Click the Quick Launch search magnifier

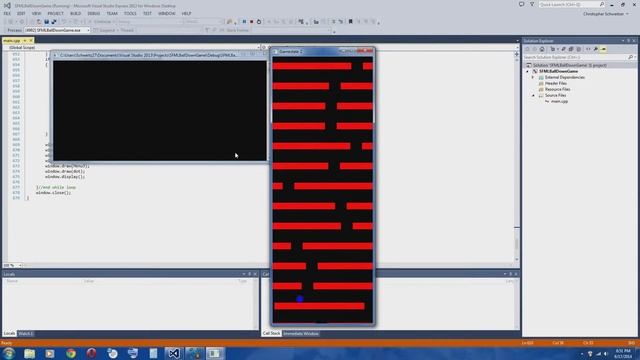(602, 4)
